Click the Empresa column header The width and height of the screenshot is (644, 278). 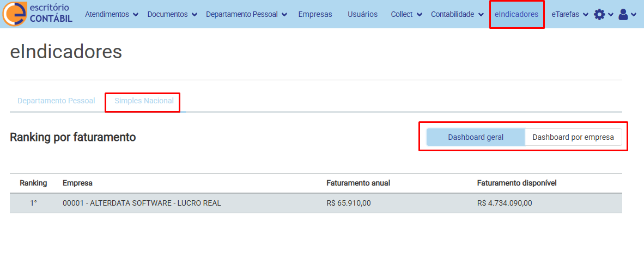tap(77, 183)
